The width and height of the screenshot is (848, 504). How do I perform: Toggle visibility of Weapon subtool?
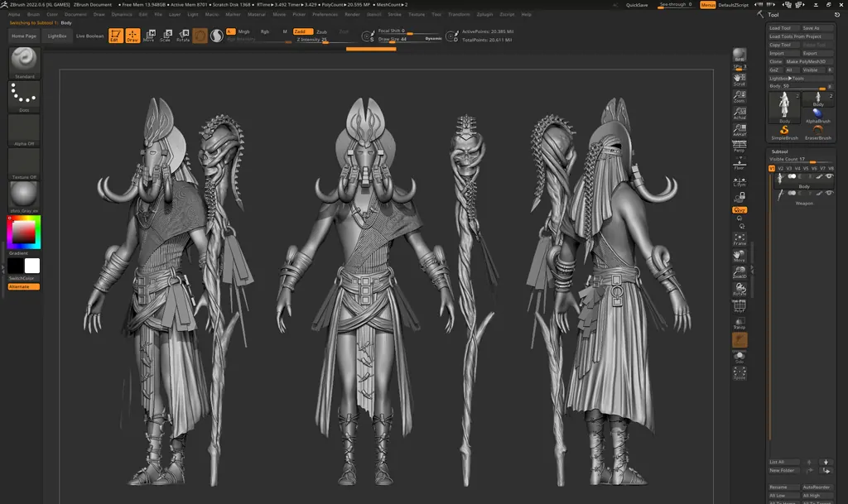coord(829,193)
